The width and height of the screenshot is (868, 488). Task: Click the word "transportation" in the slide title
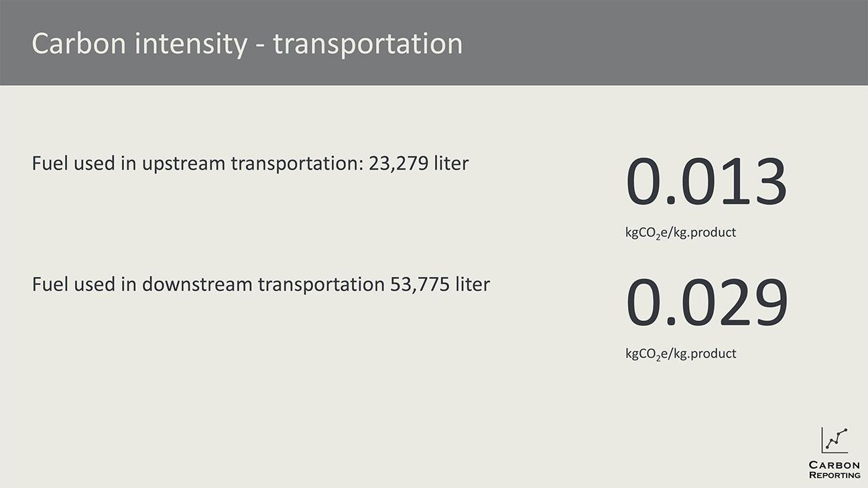click(x=368, y=44)
